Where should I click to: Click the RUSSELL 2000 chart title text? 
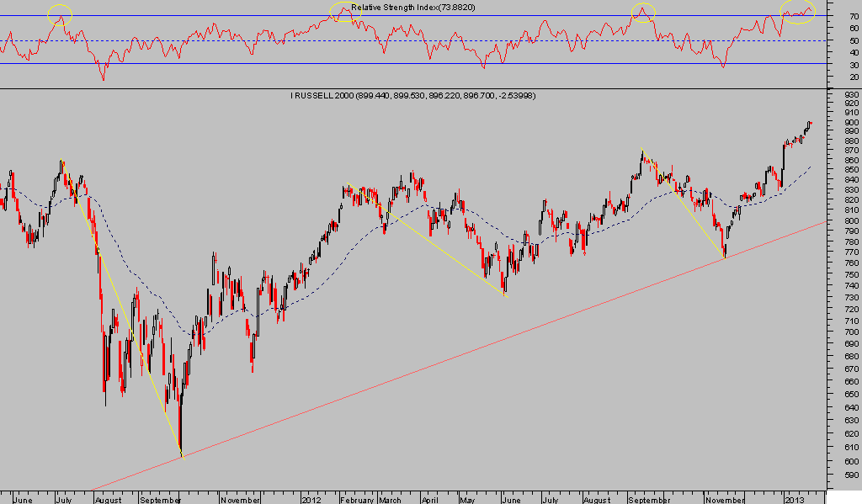[x=412, y=96]
